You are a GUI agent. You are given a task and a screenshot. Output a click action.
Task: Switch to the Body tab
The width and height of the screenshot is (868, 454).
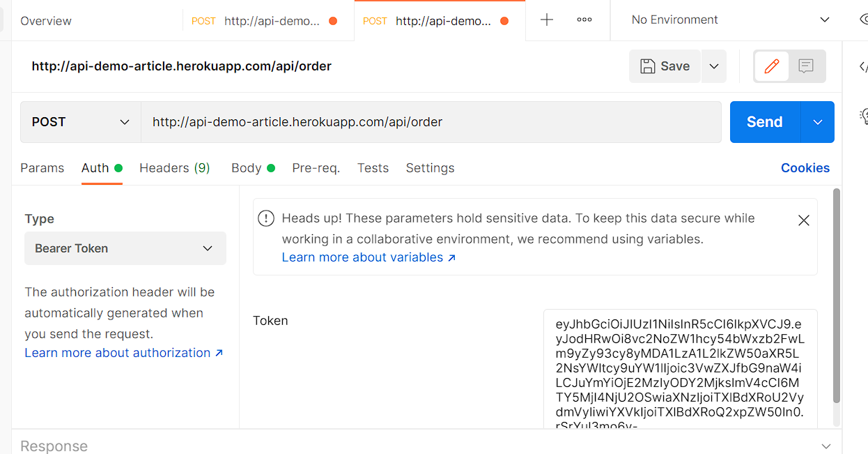[x=247, y=168]
